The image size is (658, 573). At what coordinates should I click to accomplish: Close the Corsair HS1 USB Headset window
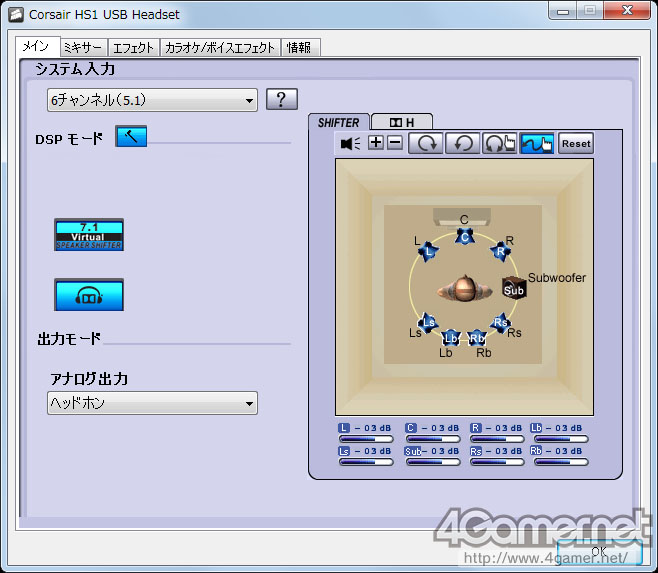pos(627,10)
